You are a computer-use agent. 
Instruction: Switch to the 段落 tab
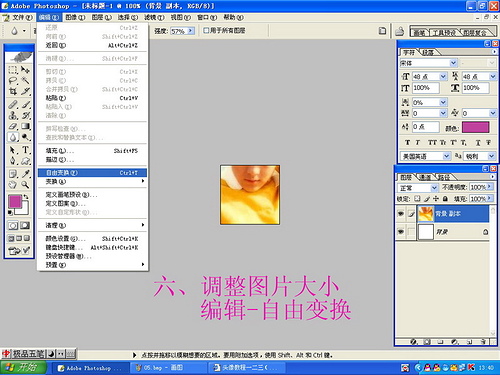[428, 52]
